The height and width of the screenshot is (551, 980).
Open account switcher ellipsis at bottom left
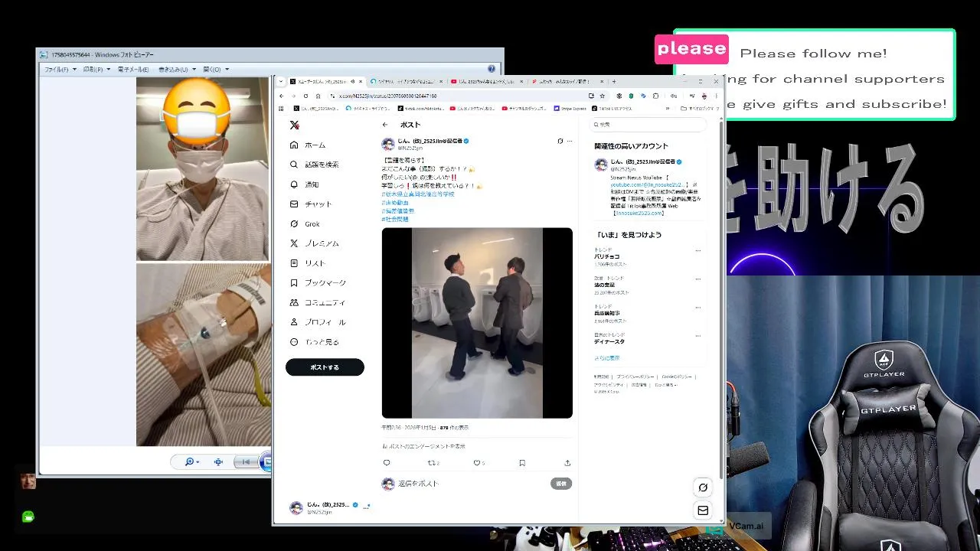point(367,507)
